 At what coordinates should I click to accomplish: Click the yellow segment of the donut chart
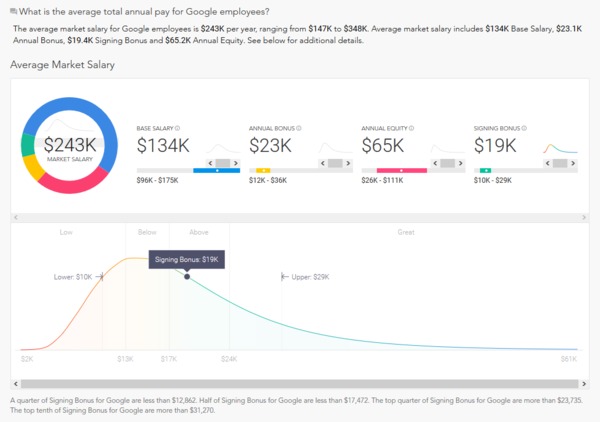33,167
